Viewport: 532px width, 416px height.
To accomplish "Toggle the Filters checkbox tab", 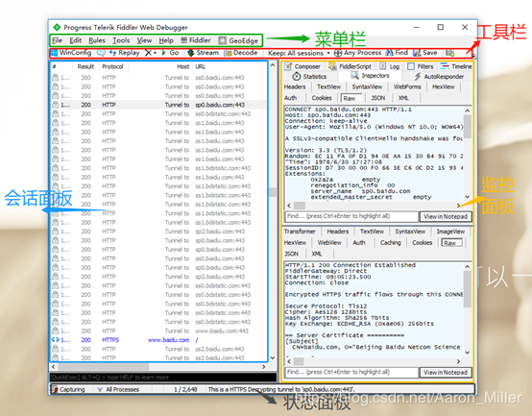I will [421, 66].
